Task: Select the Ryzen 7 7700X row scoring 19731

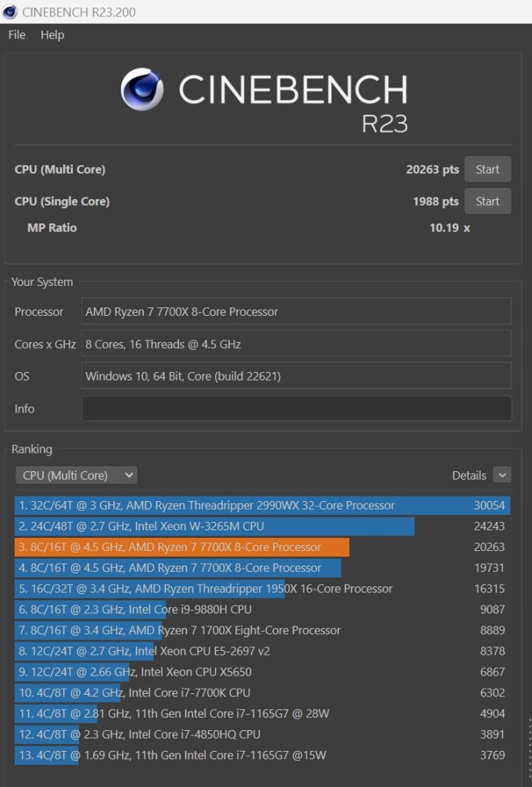Action: pyautogui.click(x=262, y=568)
